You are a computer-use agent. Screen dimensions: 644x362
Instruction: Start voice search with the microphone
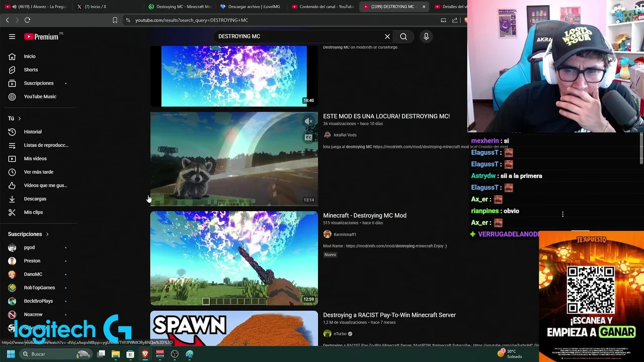[x=426, y=36]
